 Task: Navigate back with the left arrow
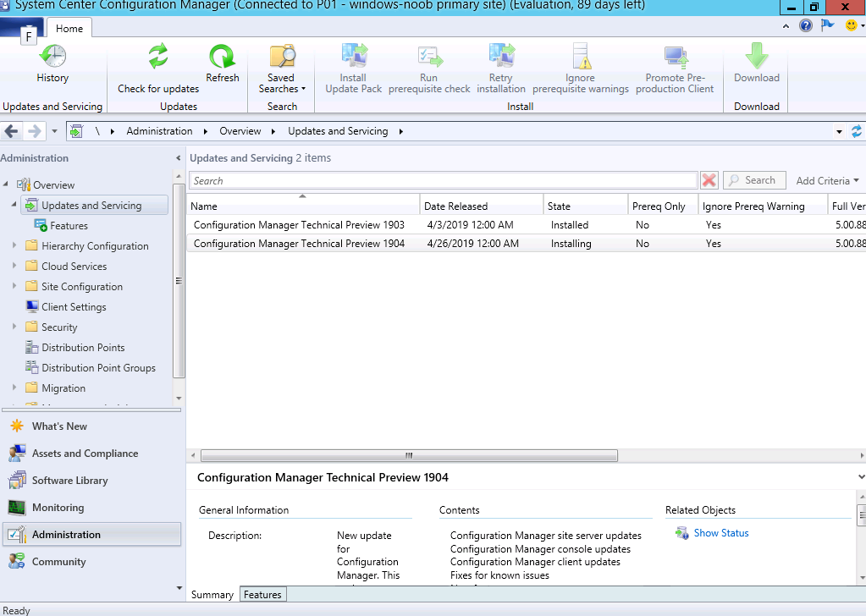click(x=12, y=131)
